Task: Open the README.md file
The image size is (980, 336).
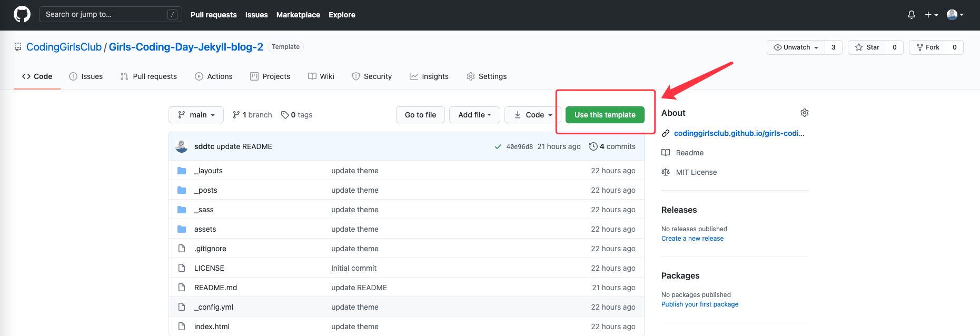Action: (215, 288)
